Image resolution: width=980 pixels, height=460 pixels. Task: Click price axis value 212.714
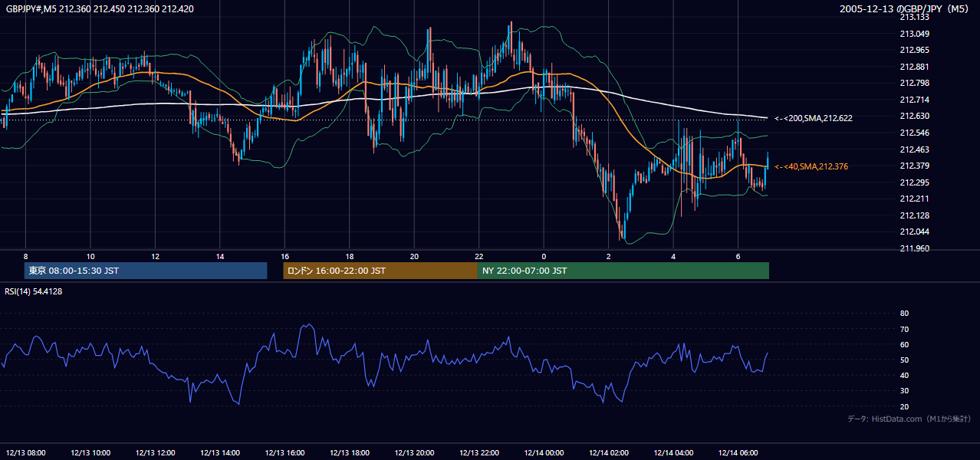tap(915, 100)
